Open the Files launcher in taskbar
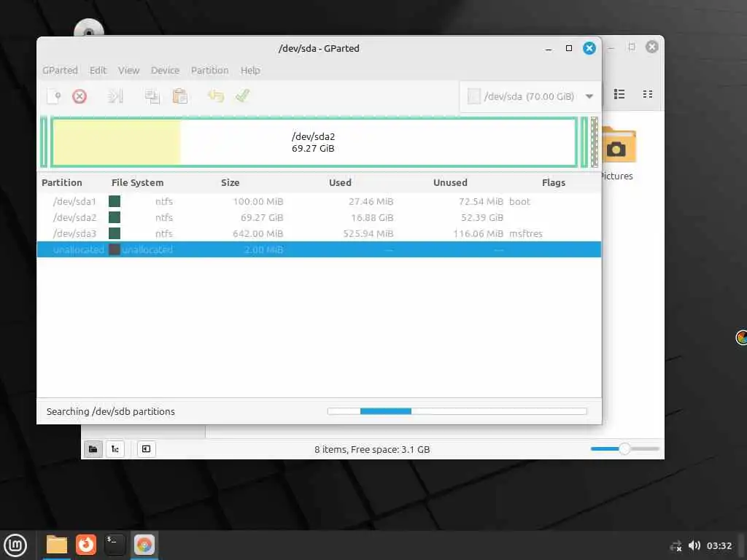The height and width of the screenshot is (560, 747). pos(57,545)
